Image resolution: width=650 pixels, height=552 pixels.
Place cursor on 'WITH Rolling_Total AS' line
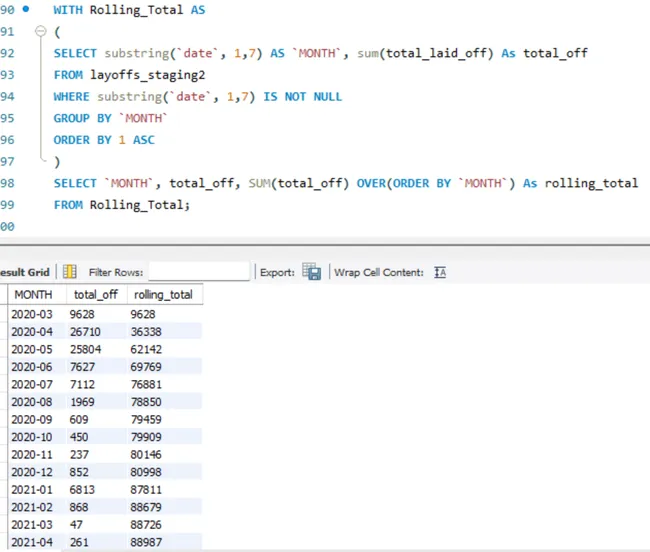[129, 10]
